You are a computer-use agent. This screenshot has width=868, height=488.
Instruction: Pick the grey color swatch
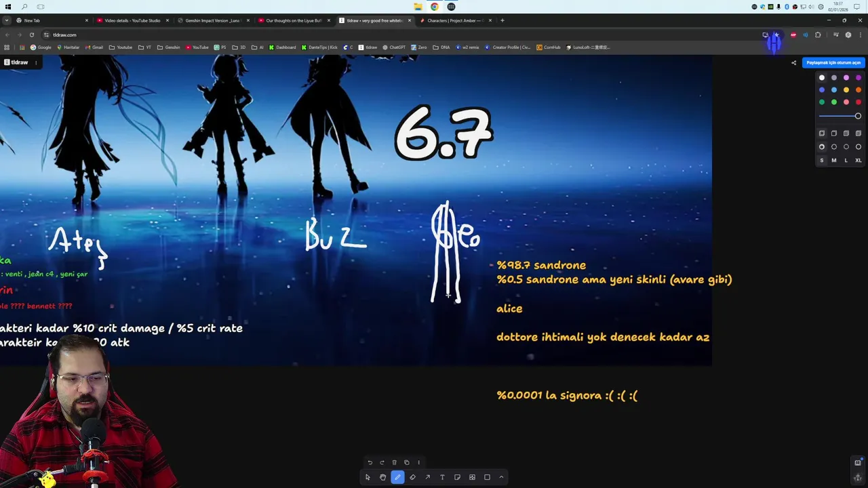(x=834, y=78)
